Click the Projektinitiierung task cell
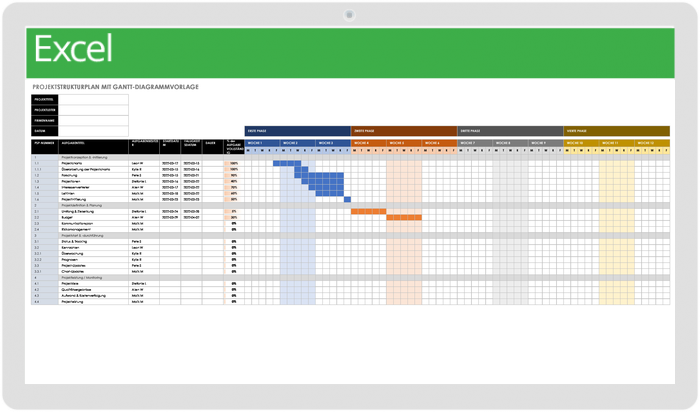The image size is (700, 412). pyautogui.click(x=93, y=200)
